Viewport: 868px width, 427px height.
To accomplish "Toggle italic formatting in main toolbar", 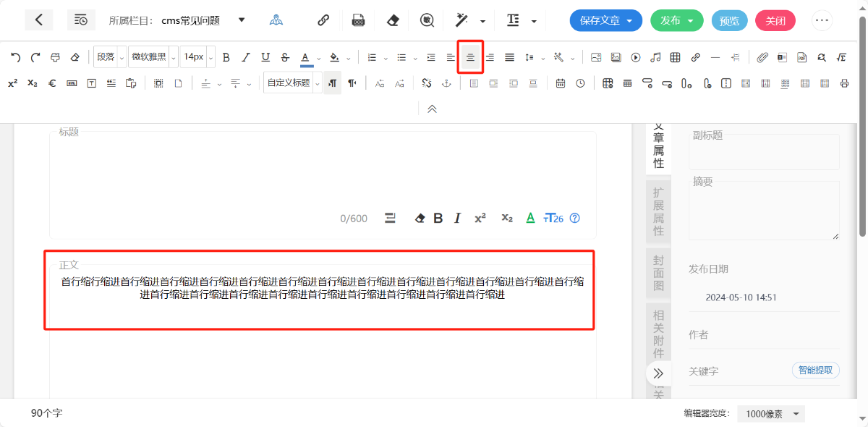I will (x=245, y=57).
